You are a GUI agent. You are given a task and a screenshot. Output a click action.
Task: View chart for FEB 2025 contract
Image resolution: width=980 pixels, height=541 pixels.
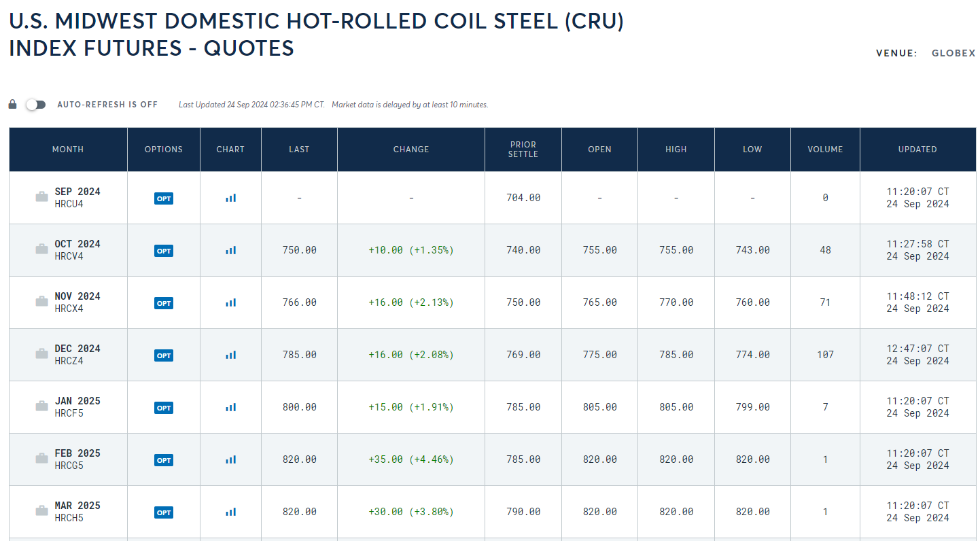(x=230, y=459)
